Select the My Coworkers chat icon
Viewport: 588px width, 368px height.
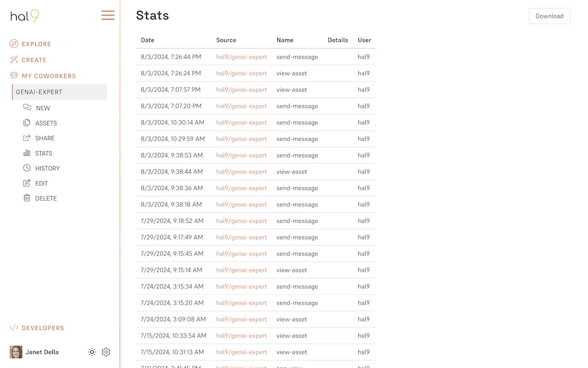[x=14, y=76]
